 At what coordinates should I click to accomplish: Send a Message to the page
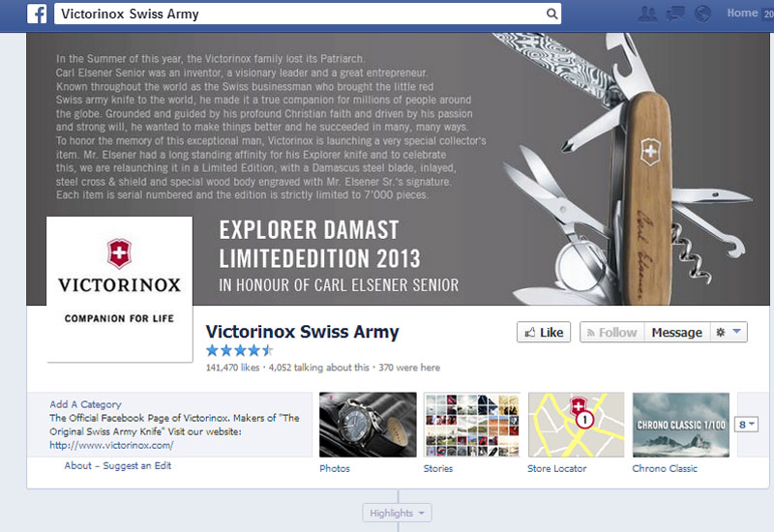(676, 332)
